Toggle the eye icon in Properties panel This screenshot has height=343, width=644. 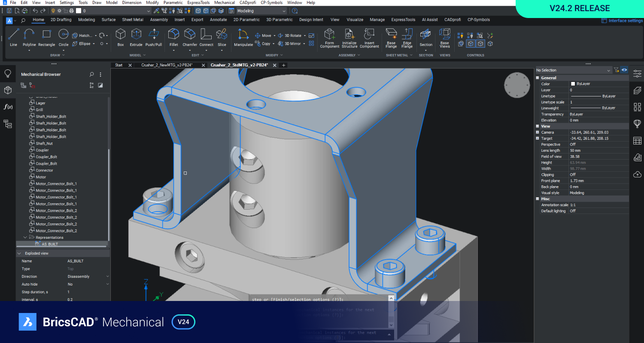pos(624,70)
